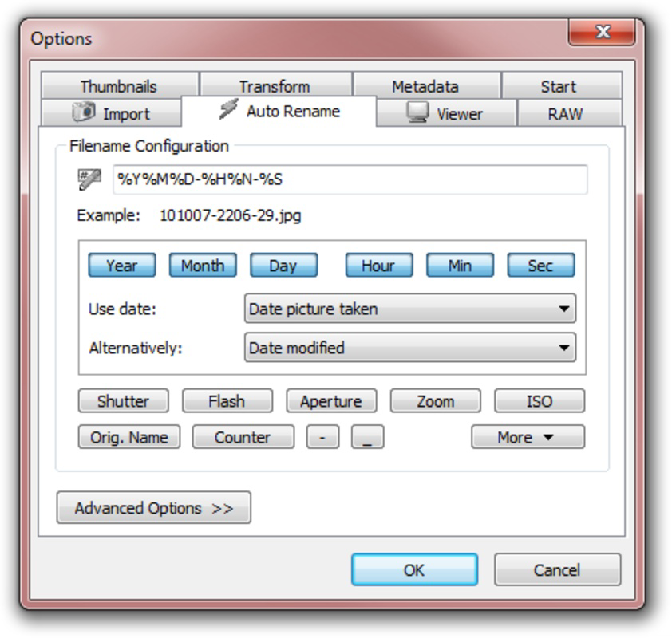Viewport: 672px width, 638px height.
Task: Add a Counter to the filename
Action: (242, 437)
